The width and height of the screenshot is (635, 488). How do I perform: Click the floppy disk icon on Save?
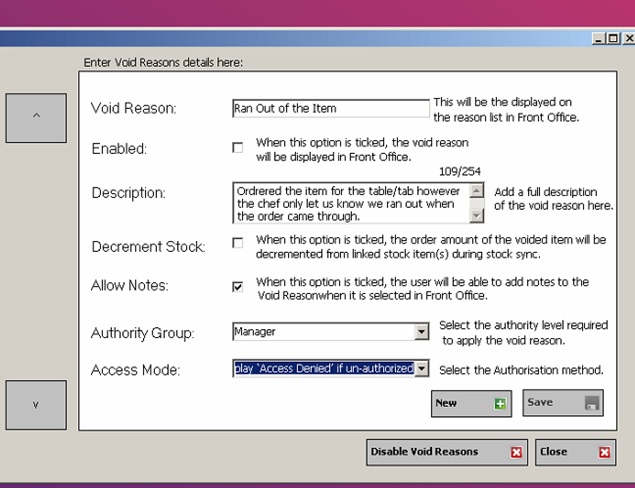point(592,403)
